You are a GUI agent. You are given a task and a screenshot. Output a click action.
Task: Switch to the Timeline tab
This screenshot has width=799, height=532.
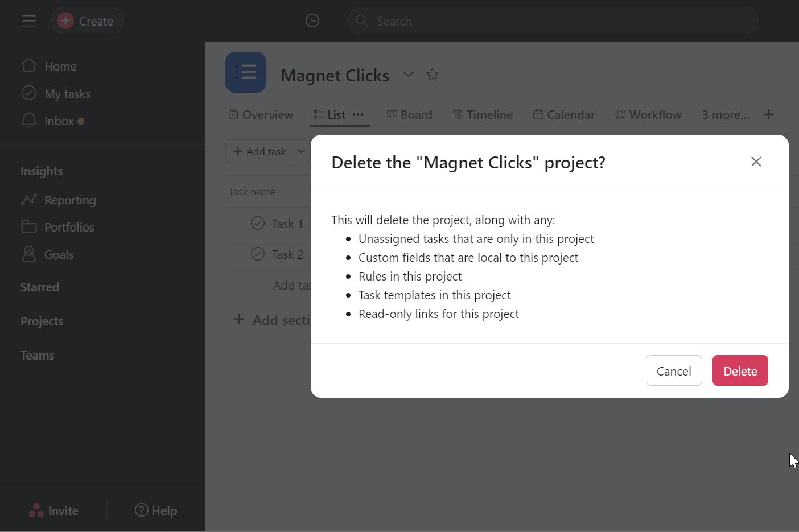coord(483,114)
